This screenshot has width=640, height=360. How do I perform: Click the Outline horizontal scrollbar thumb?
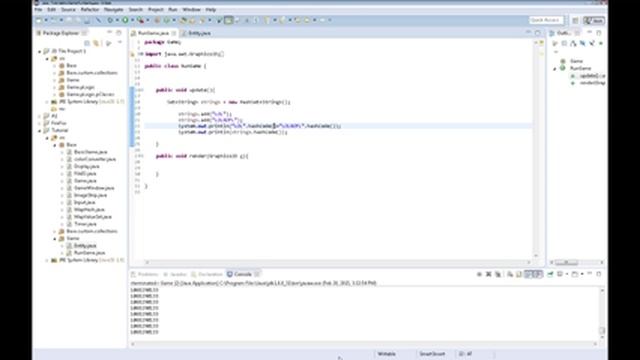click(566, 262)
